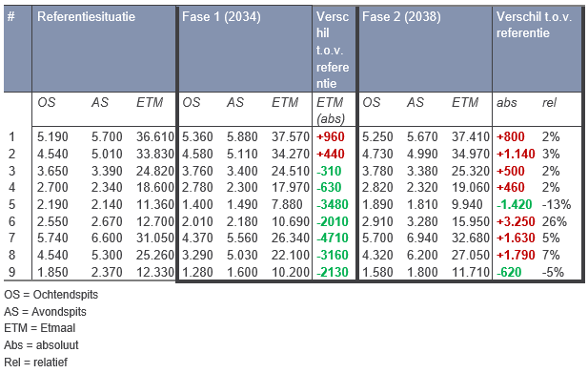Select the ETM (abs) subheader
Viewport: 588px width, 373px height.
tap(331, 111)
